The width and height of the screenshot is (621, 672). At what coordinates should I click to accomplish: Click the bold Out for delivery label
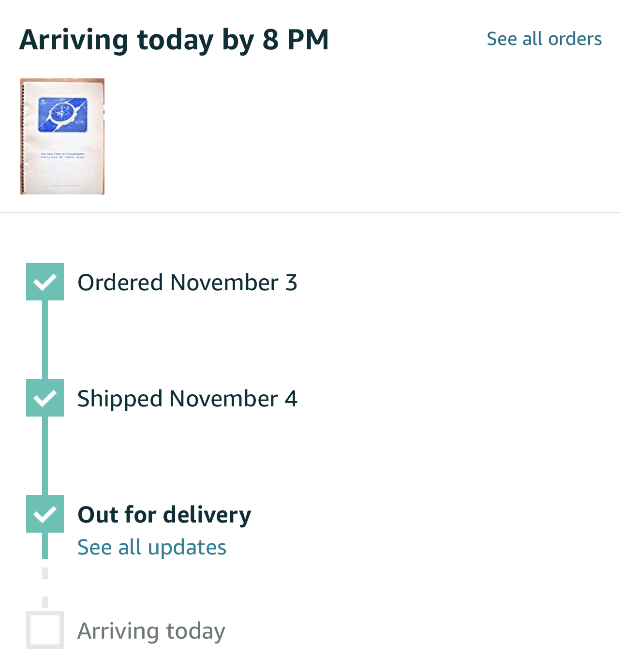coord(164,514)
